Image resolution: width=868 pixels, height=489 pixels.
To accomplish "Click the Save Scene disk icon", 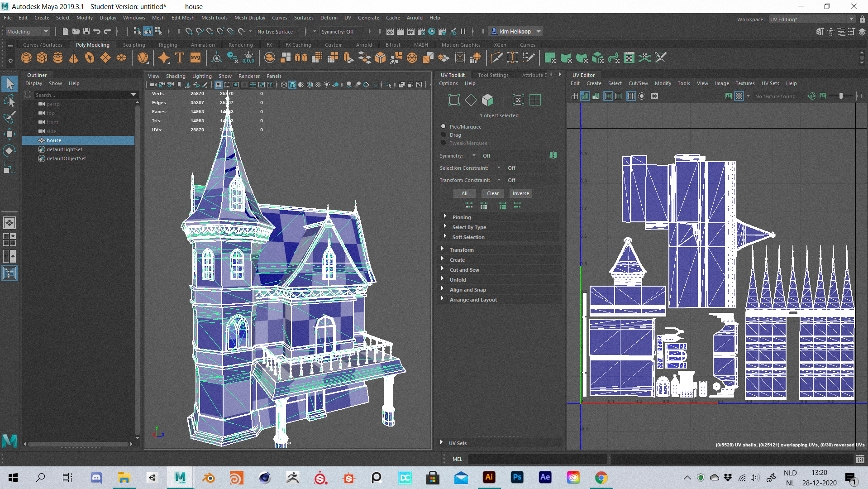I will [86, 31].
